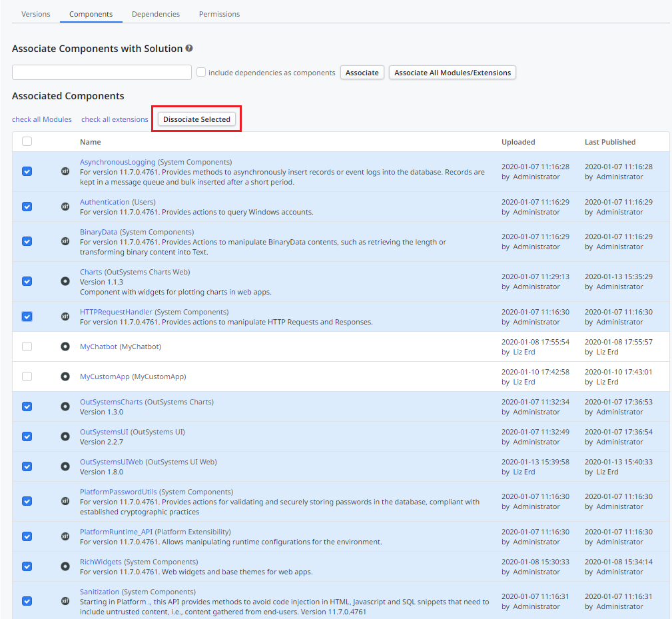Screen dimensions: 672x619
Task: Click the extension icon beside Authentication
Action: click(65, 207)
